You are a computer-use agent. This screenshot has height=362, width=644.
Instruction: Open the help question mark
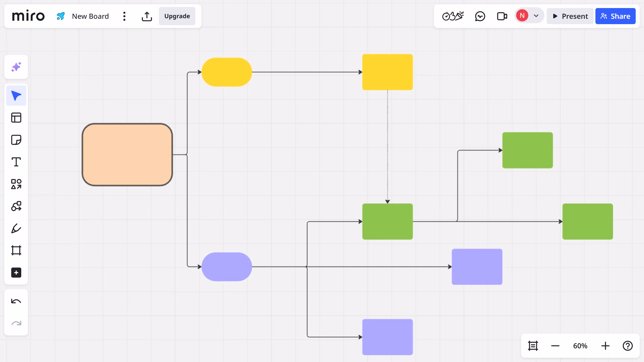(x=628, y=346)
